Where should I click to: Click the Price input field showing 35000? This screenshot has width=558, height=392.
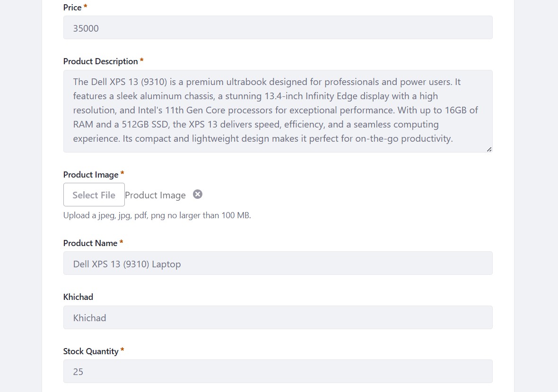278,28
